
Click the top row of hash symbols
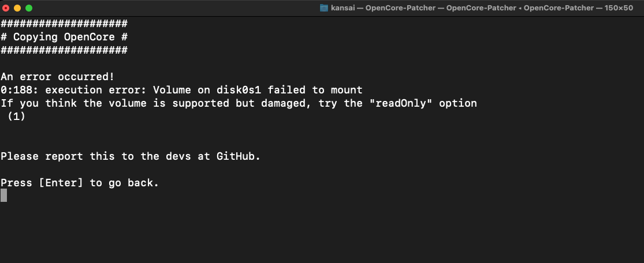pos(64,24)
